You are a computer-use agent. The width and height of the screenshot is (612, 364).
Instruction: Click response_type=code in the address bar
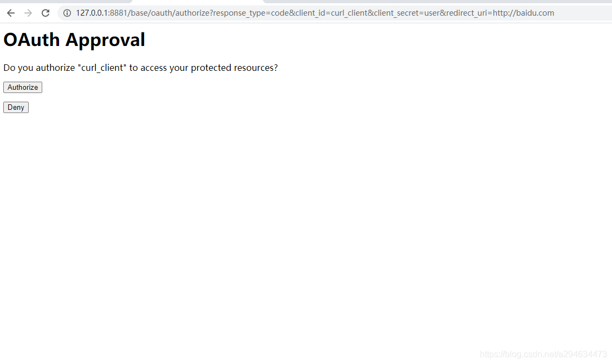point(251,13)
